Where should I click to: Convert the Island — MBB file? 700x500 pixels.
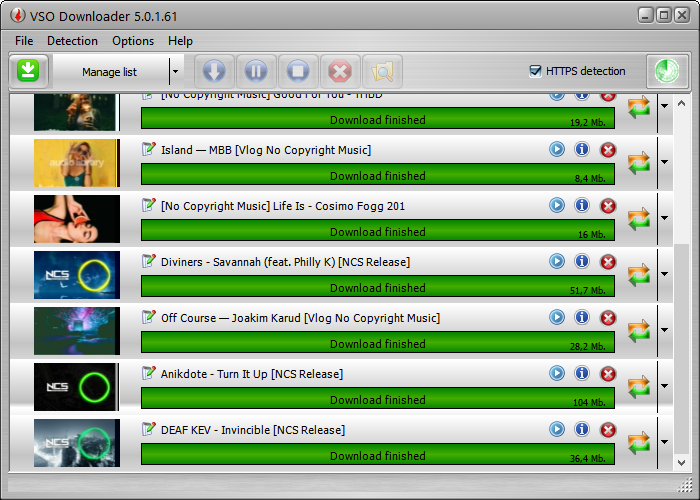tap(639, 163)
